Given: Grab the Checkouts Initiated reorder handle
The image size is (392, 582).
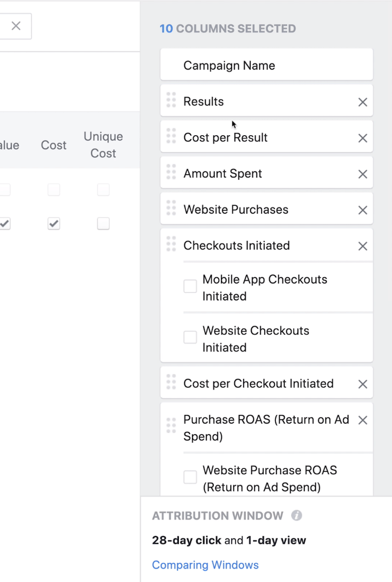Looking at the screenshot, I should [171, 243].
